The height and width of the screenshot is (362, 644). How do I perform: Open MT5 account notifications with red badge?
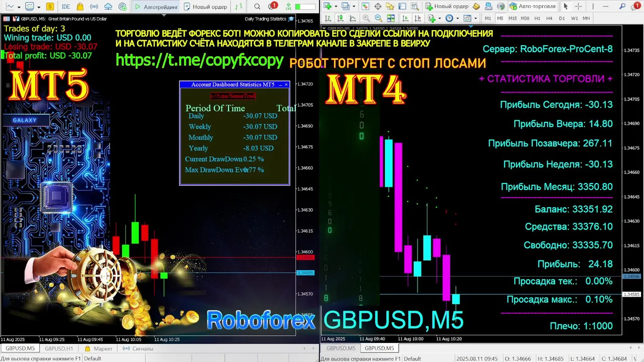(x=272, y=6)
